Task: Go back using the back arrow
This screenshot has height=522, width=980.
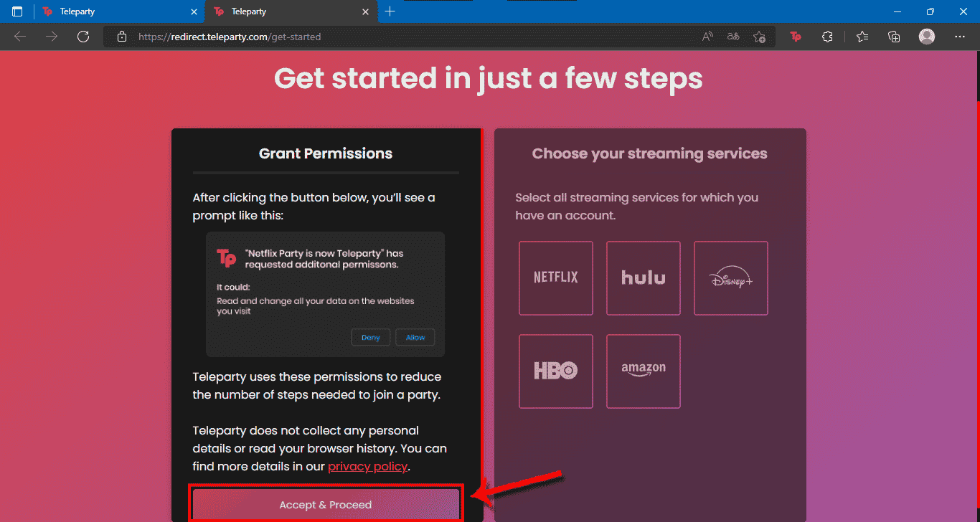Action: coord(20,37)
